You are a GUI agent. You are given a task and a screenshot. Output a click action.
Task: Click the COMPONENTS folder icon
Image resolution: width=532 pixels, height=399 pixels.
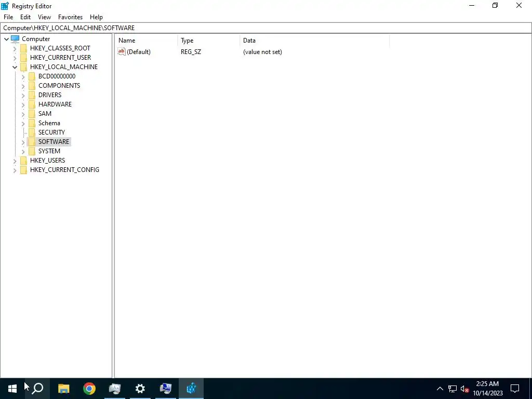click(x=32, y=86)
